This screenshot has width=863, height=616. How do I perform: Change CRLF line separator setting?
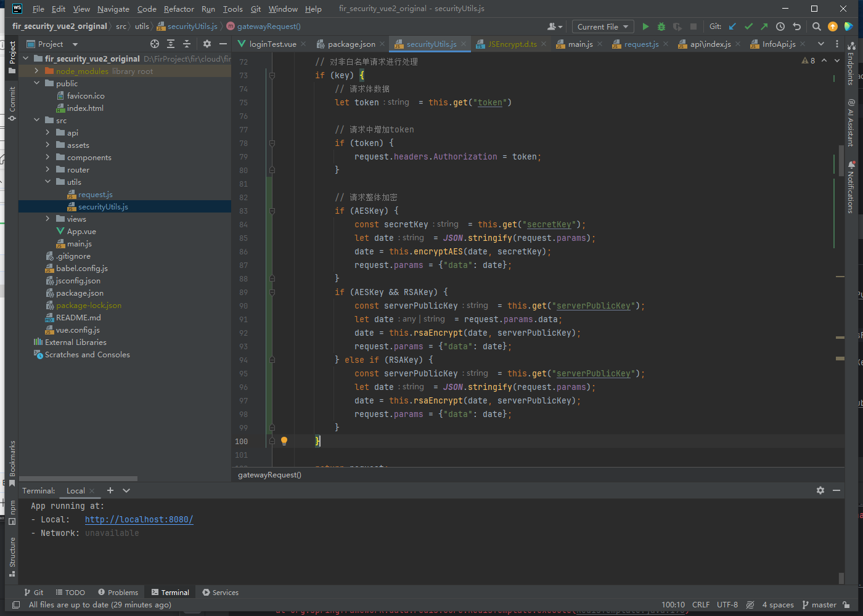click(701, 605)
